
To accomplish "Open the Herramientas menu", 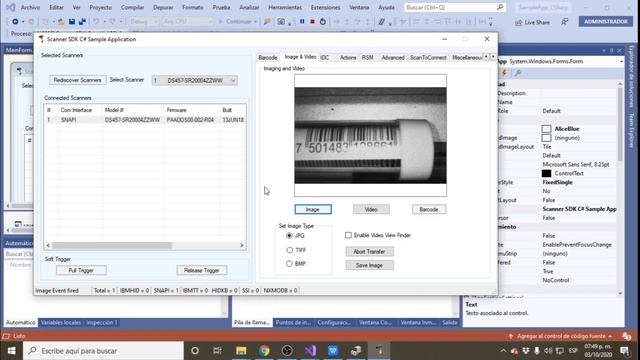I will (285, 7).
